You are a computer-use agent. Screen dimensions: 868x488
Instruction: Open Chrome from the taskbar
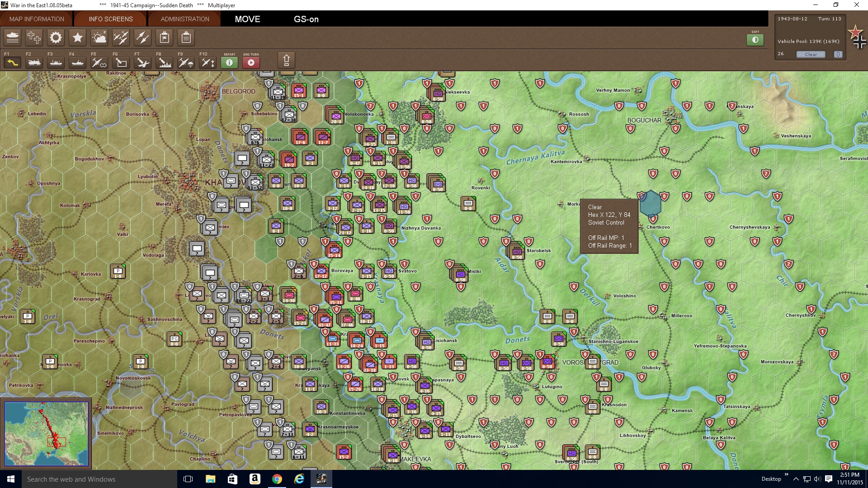[277, 479]
